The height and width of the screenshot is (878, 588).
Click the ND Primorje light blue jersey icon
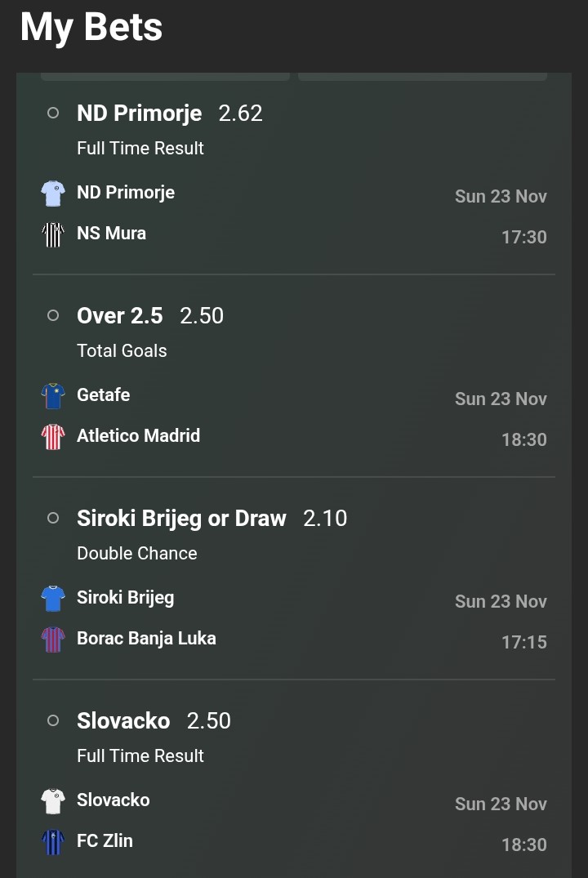53,194
